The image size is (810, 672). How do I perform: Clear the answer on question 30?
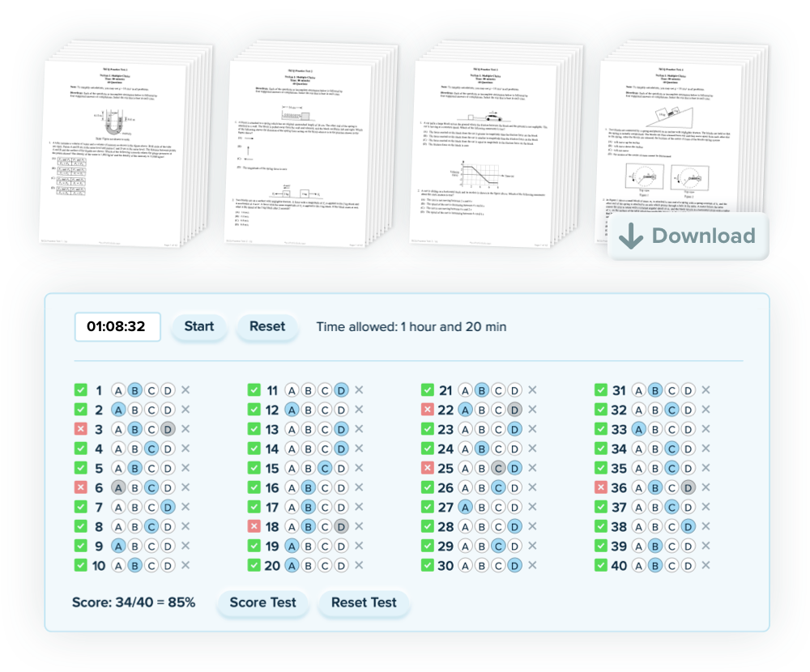533,565
